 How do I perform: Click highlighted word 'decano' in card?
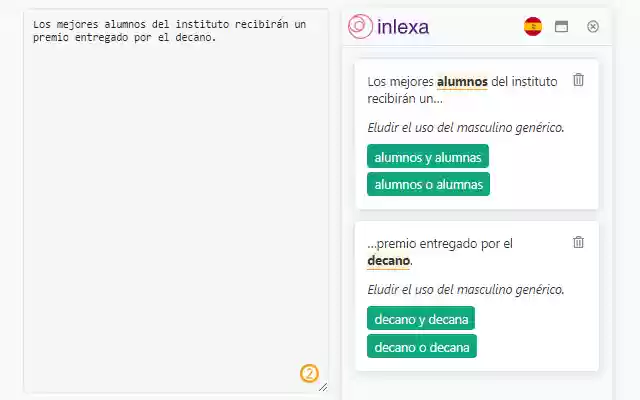(389, 260)
